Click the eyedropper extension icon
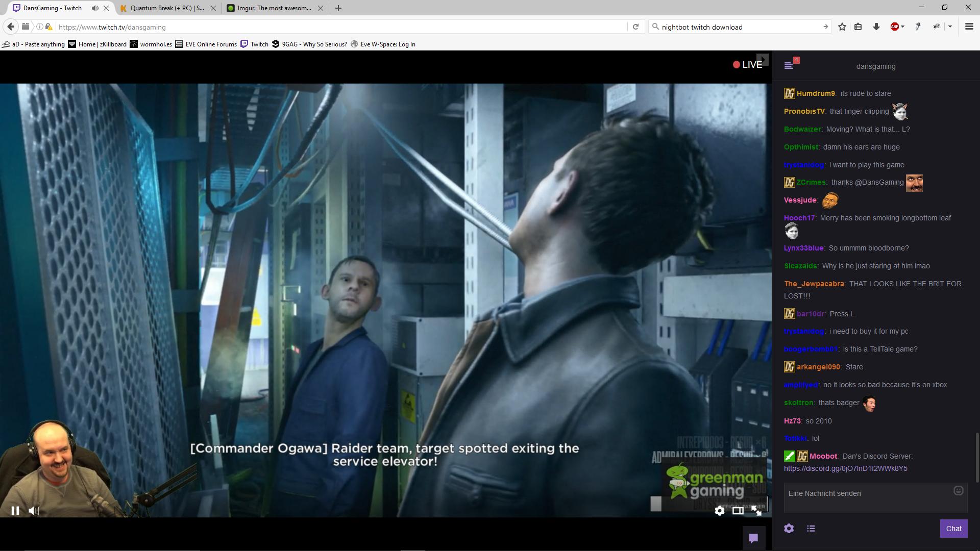980x551 pixels. tap(918, 27)
